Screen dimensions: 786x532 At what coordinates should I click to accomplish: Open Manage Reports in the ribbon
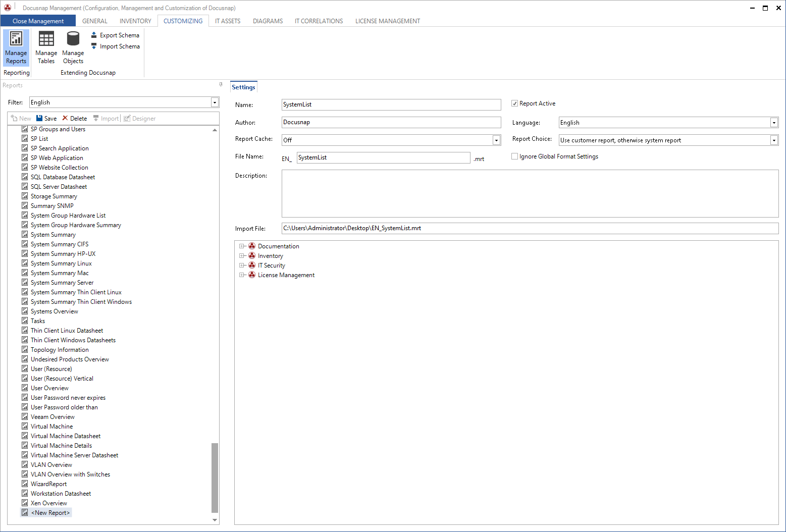tap(16, 47)
